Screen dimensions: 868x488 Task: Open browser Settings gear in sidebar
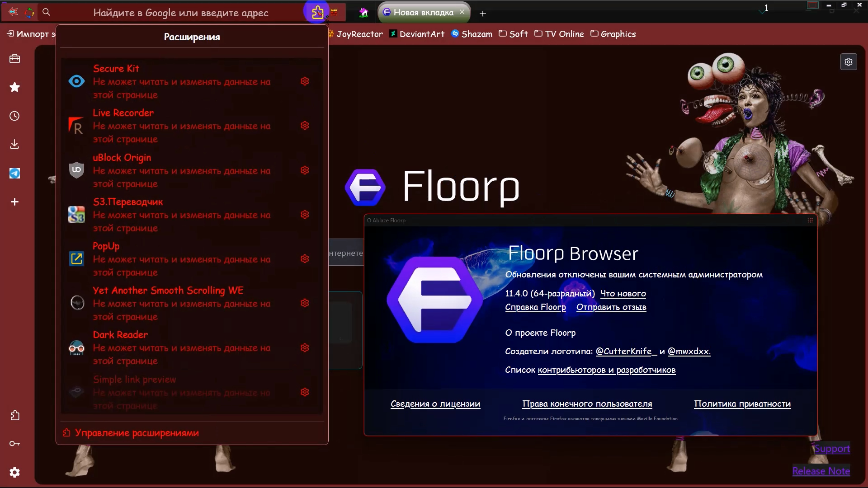(14, 472)
